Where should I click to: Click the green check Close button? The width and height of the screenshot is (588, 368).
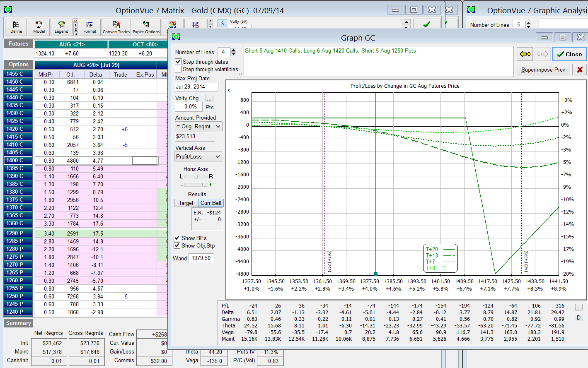569,54
